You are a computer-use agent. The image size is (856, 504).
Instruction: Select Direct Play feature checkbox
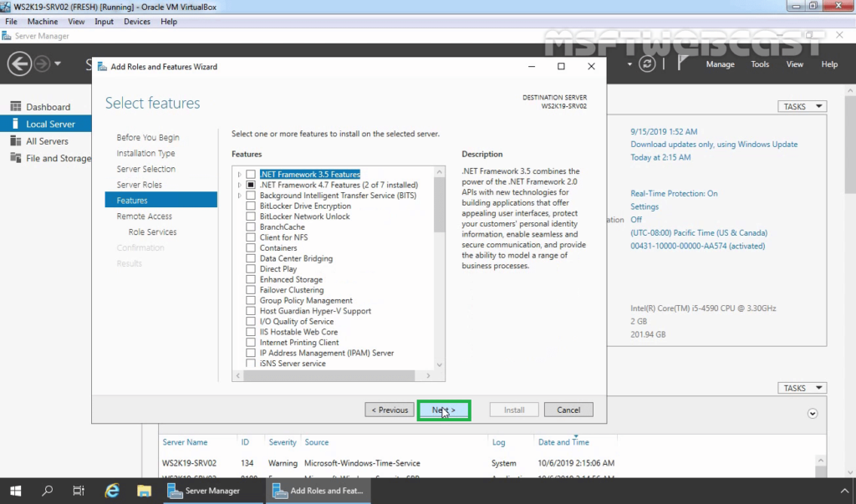[x=251, y=268]
